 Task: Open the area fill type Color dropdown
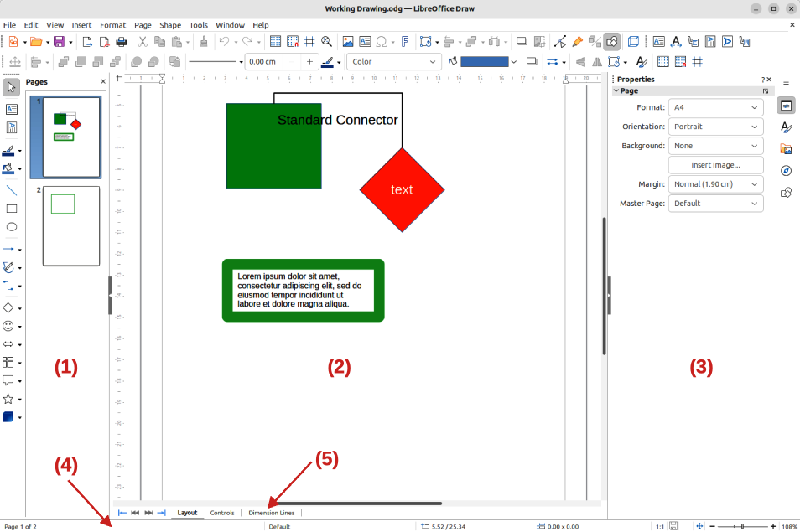click(x=394, y=62)
